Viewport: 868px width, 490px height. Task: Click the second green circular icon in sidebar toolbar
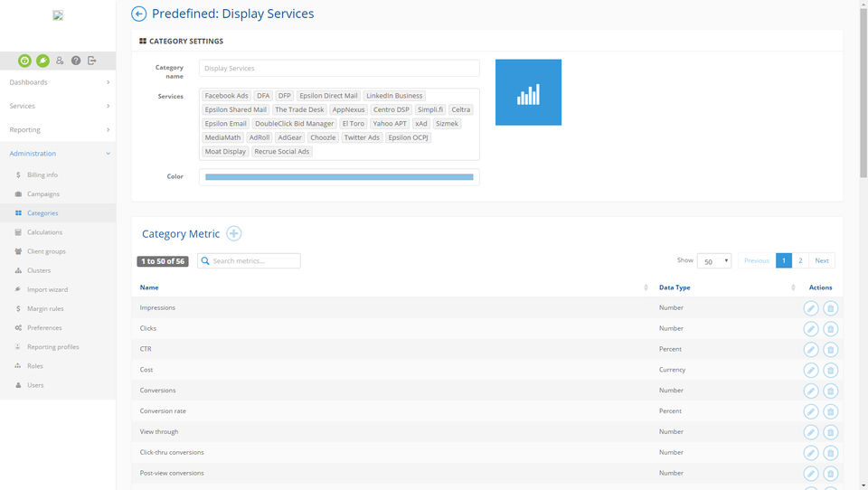(42, 61)
